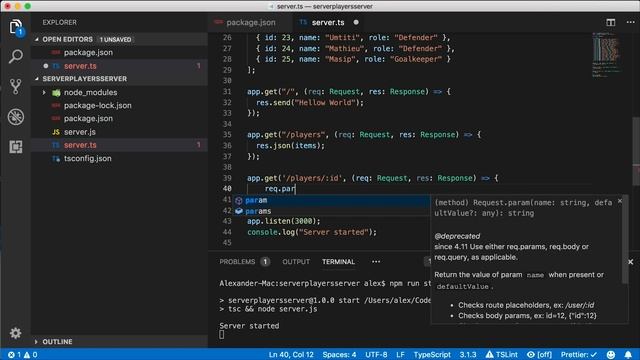Click node_modules folder icon
The image size is (640, 360).
pos(56,93)
